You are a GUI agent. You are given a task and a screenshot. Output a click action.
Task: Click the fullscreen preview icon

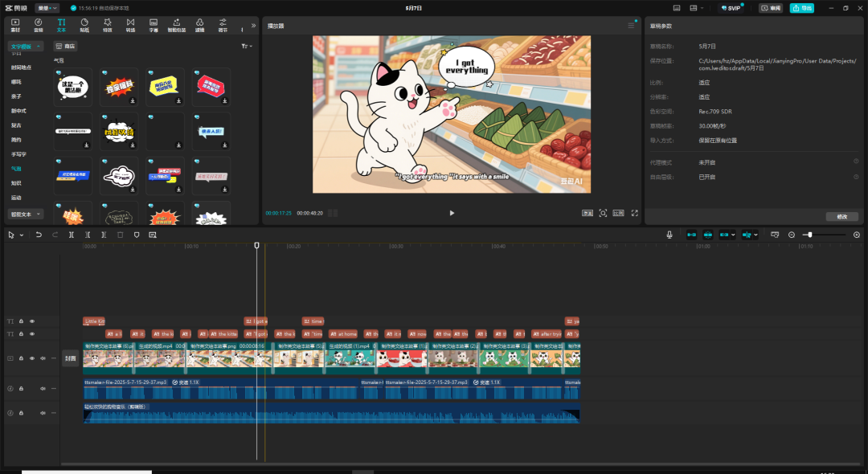pyautogui.click(x=634, y=213)
